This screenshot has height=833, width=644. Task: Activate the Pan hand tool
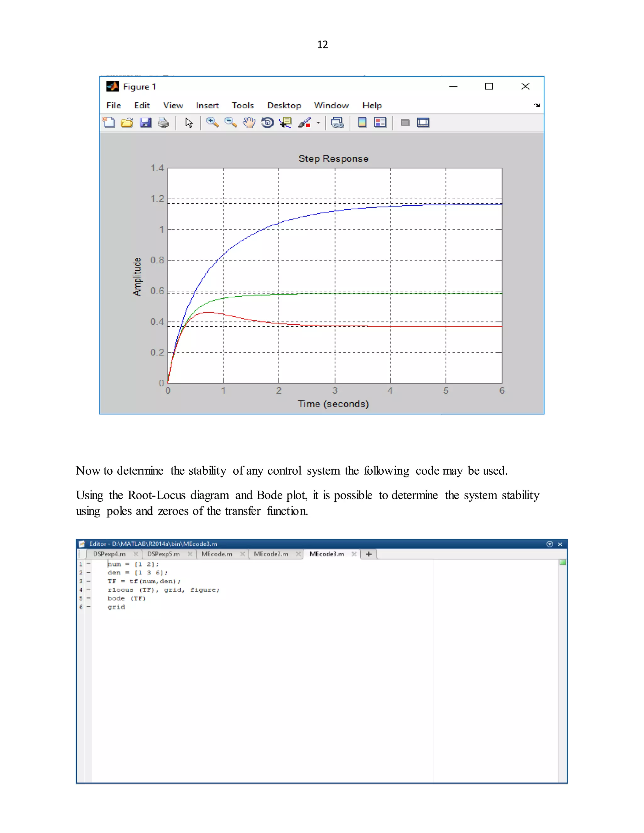click(x=249, y=122)
